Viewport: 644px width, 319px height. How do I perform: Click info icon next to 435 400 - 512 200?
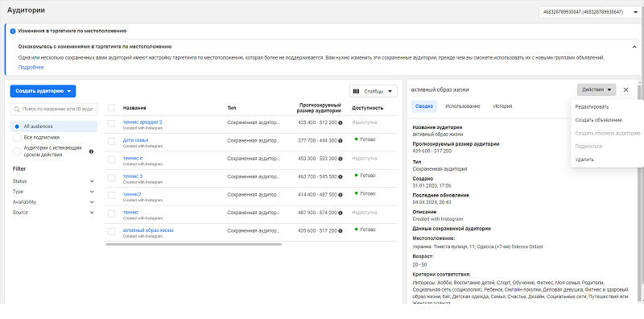[341, 122]
